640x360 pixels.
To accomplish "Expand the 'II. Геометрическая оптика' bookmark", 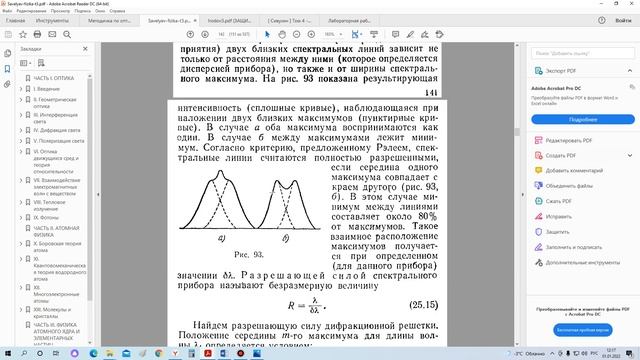I will (x=21, y=100).
